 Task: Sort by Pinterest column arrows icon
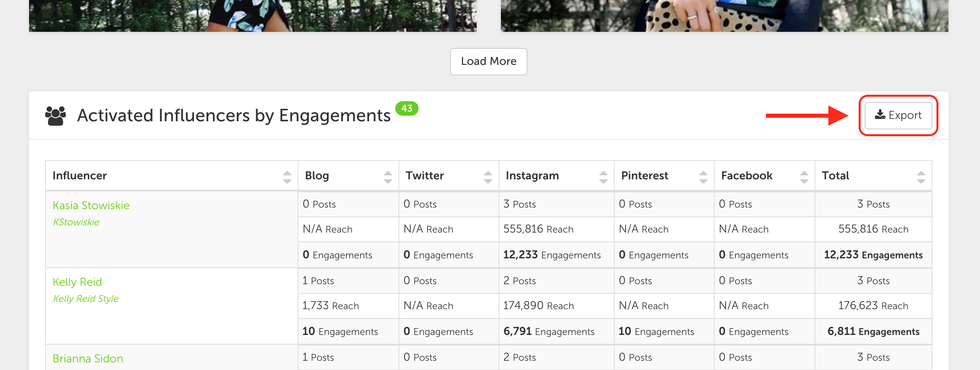703,177
